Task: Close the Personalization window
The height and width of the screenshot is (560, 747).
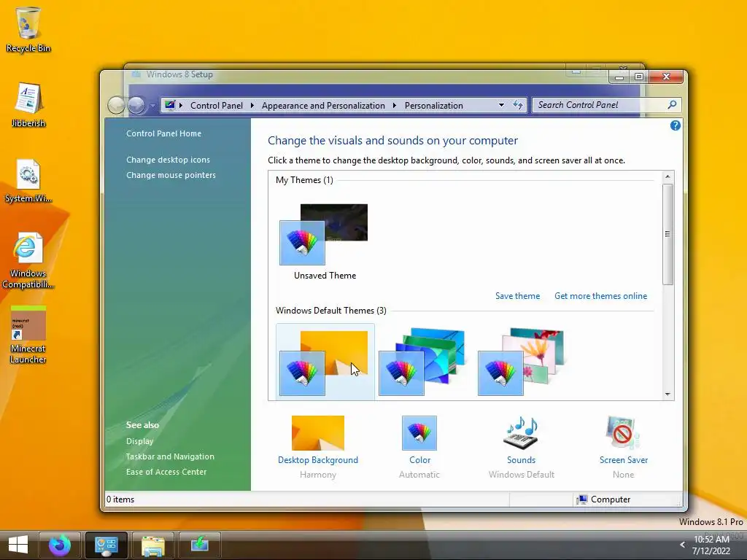Action: coord(666,77)
